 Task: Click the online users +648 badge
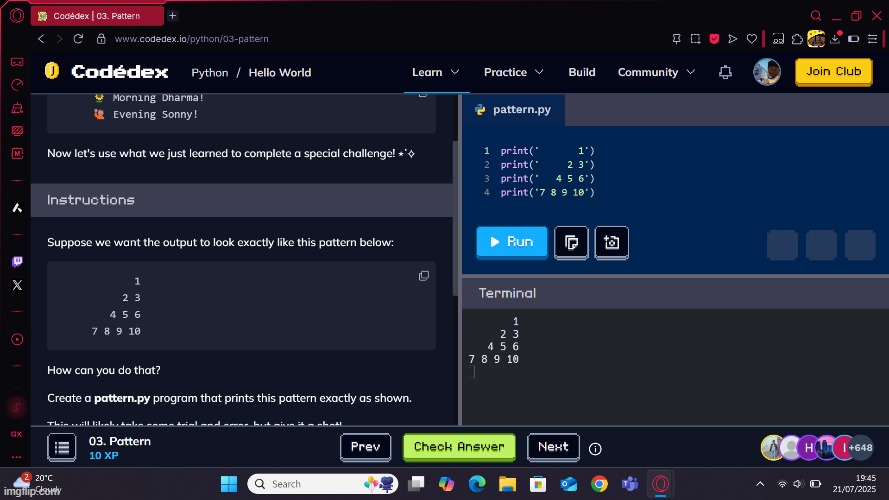point(861,447)
